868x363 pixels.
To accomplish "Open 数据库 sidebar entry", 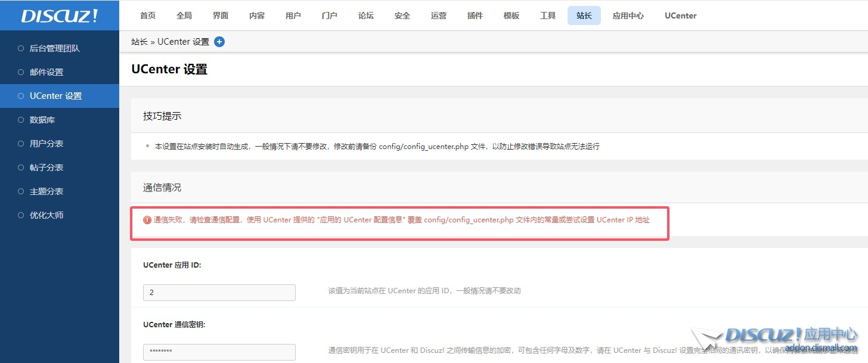I will [x=42, y=120].
